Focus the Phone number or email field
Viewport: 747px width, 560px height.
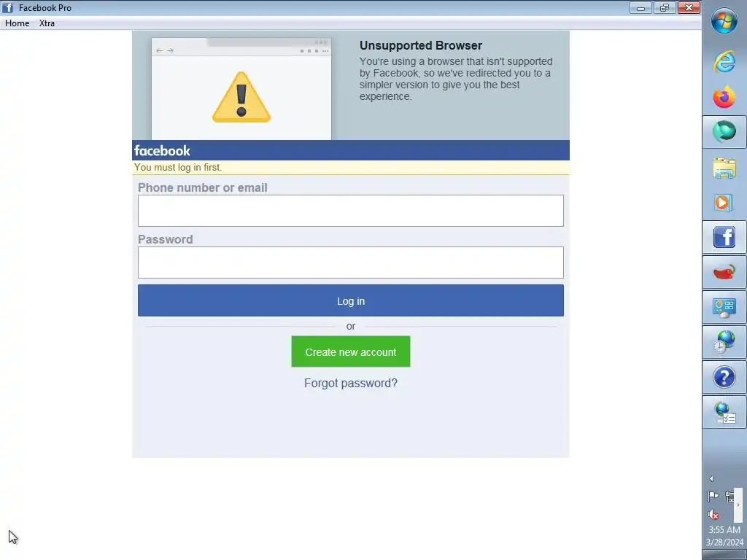point(351,211)
